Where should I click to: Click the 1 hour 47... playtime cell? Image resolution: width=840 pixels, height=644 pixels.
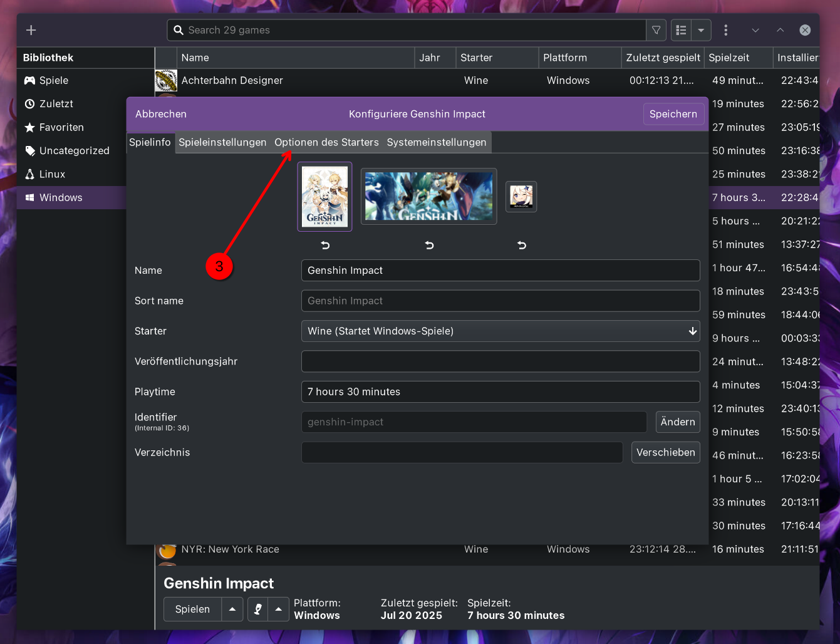739,268
